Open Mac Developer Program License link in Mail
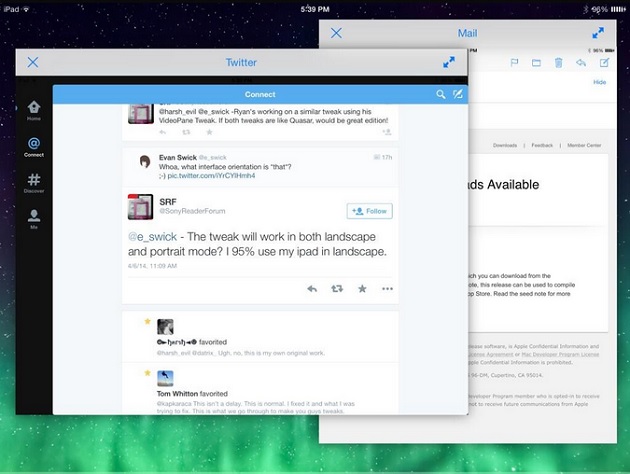The image size is (630, 474). pyautogui.click(x=560, y=354)
